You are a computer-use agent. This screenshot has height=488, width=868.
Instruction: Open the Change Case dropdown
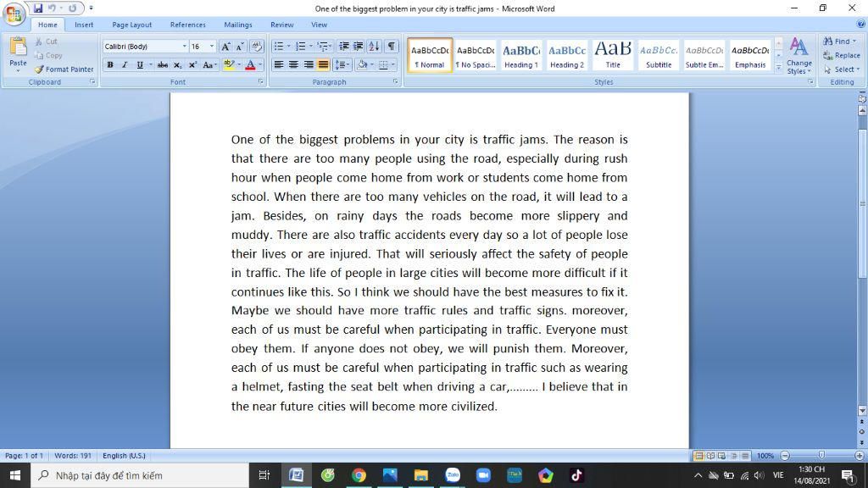[209, 65]
